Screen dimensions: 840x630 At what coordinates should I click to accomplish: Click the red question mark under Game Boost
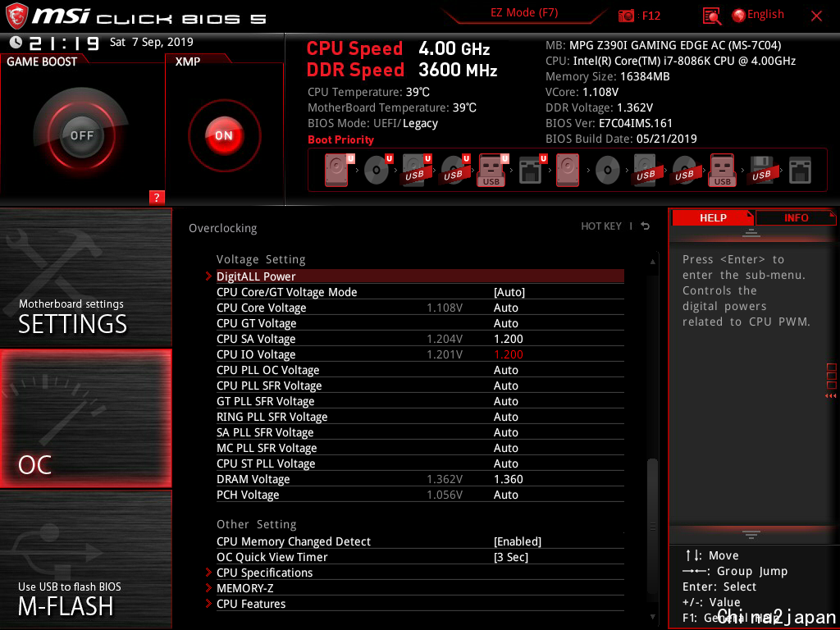pyautogui.click(x=157, y=197)
